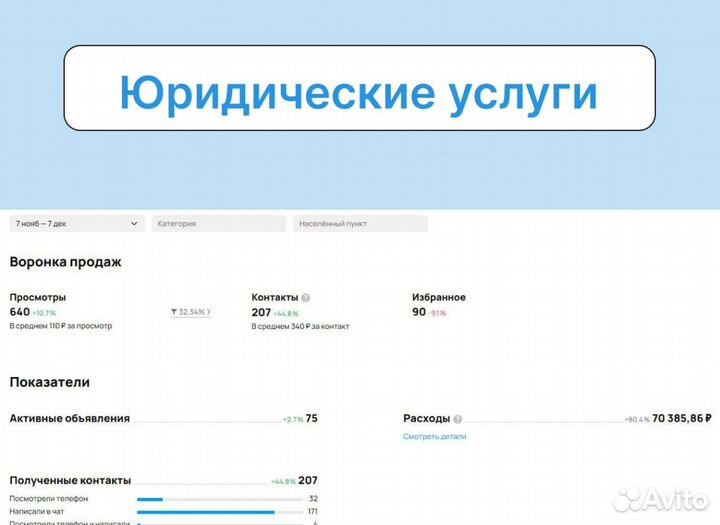The image size is (720, 525).
Task: Click the -9,1% favorites change indicator
Action: tap(438, 313)
